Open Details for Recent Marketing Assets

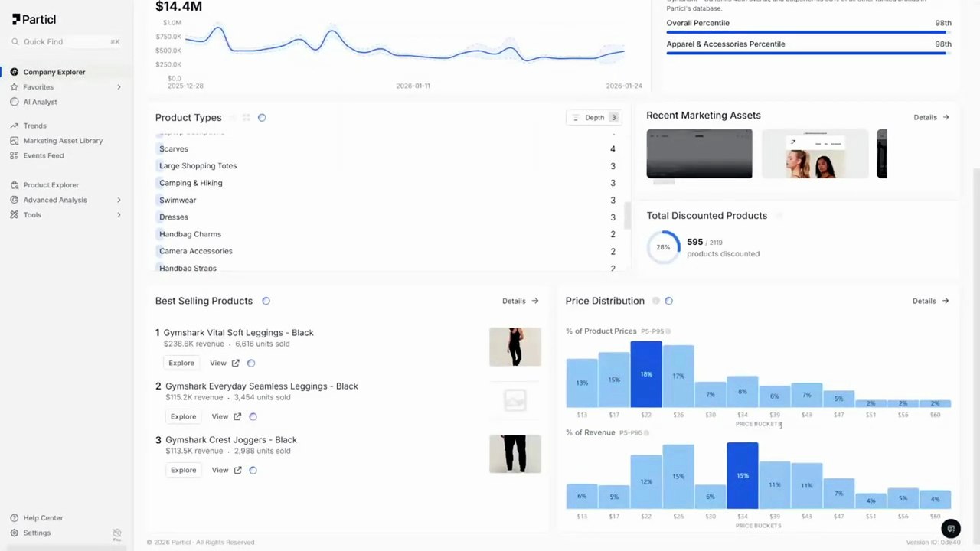pos(931,118)
